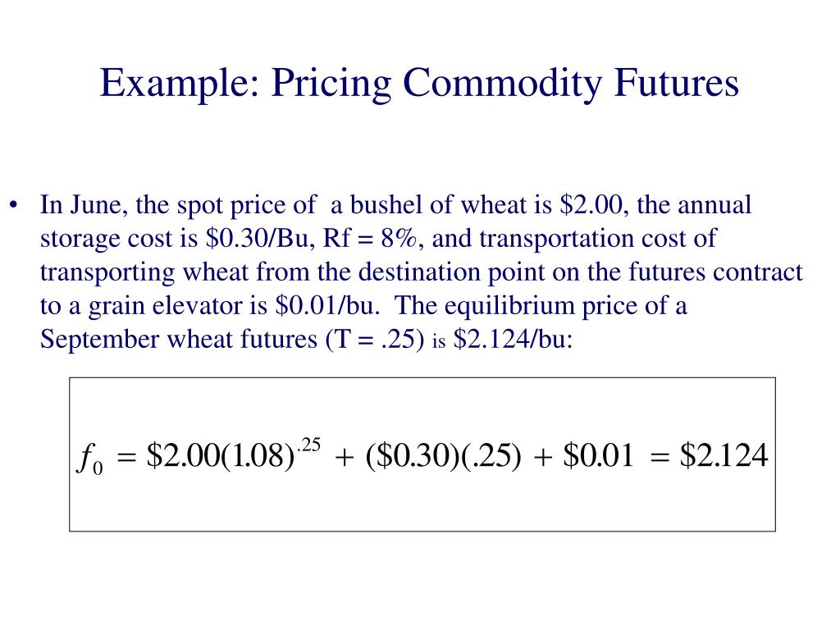
Task: Click on 'Rf = 8%' in the paragraph
Action: (370, 239)
